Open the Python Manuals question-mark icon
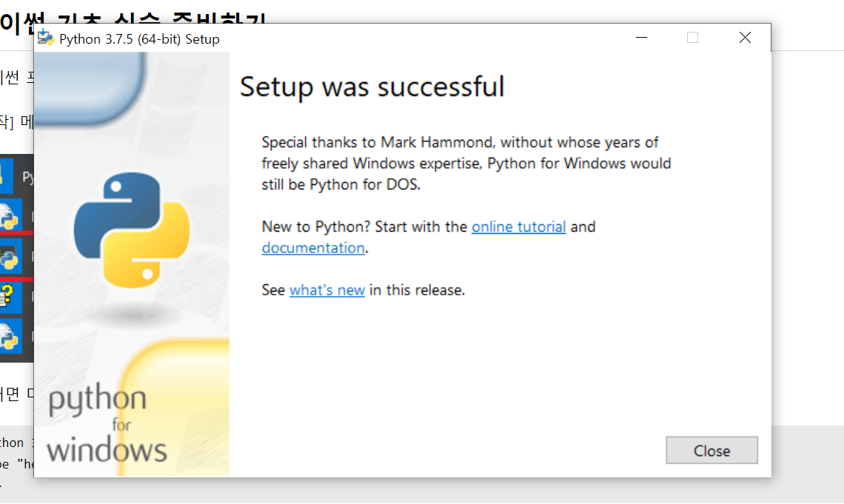 coord(7,295)
